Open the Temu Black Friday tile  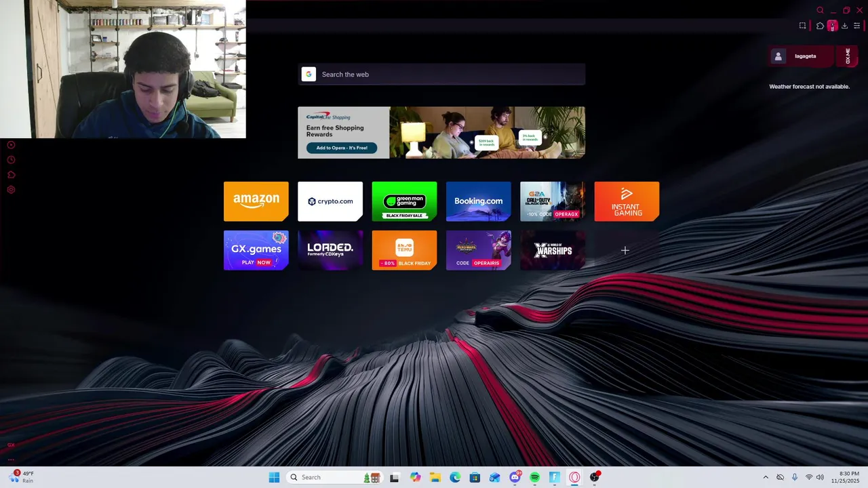[404, 250]
